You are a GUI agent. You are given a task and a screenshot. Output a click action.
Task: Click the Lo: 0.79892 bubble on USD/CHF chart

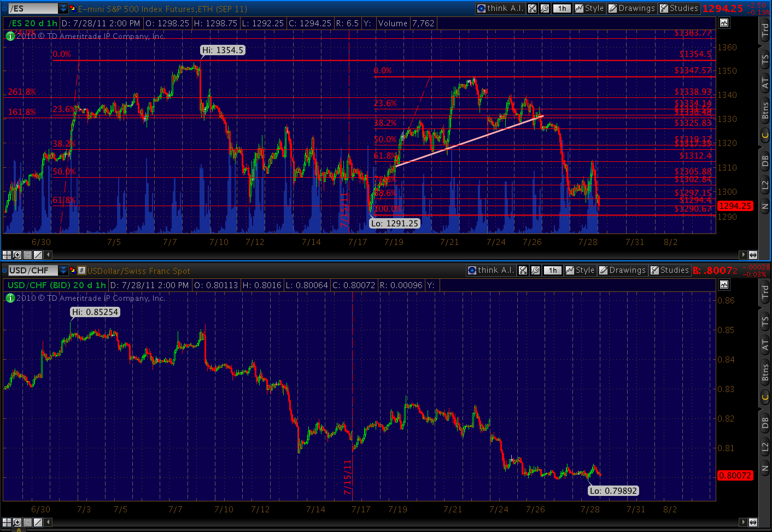tap(613, 490)
